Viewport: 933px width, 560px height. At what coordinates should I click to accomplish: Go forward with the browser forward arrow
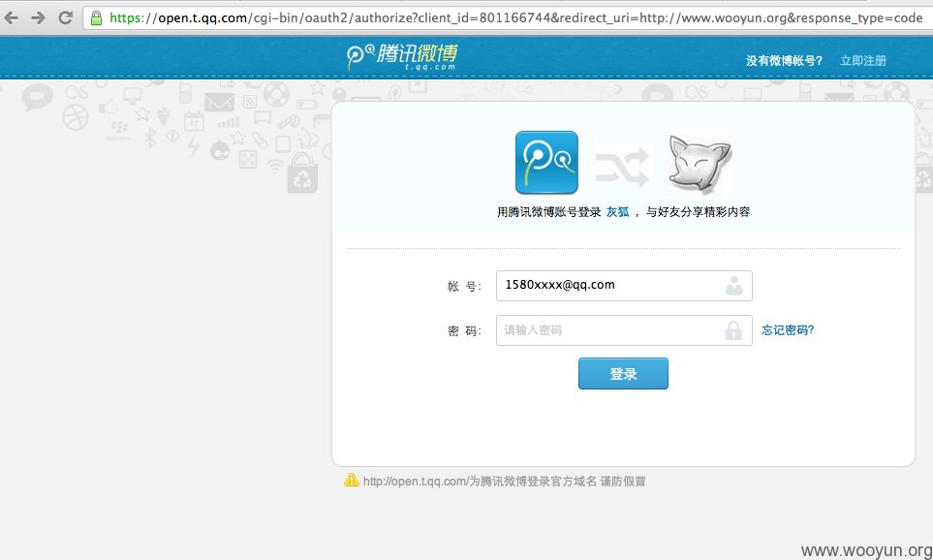(x=38, y=17)
